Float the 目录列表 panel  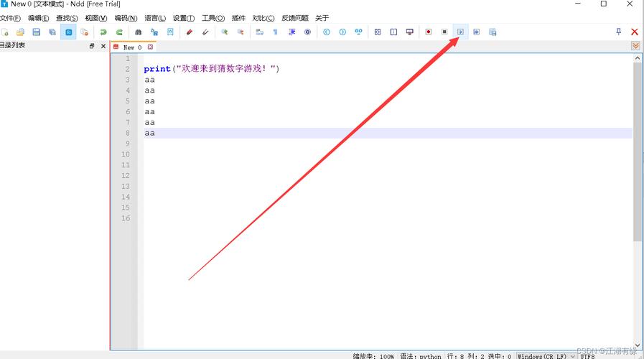pos(92,46)
